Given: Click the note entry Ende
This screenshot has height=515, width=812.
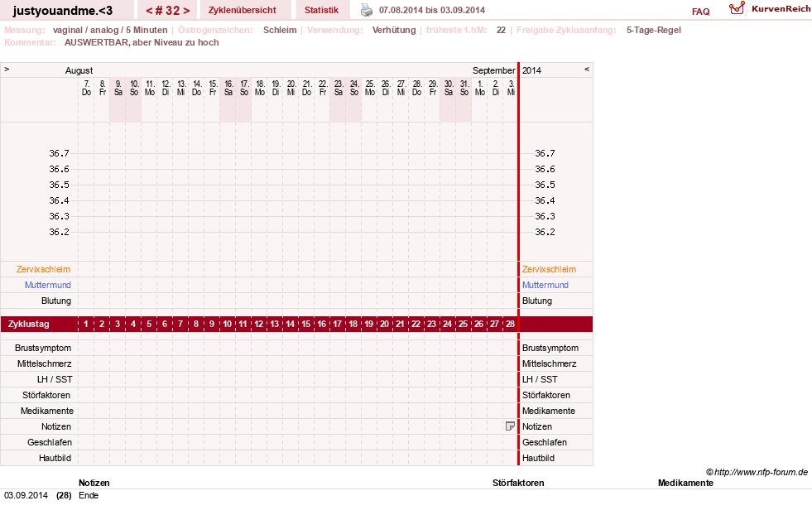Looking at the screenshot, I should (89, 495).
